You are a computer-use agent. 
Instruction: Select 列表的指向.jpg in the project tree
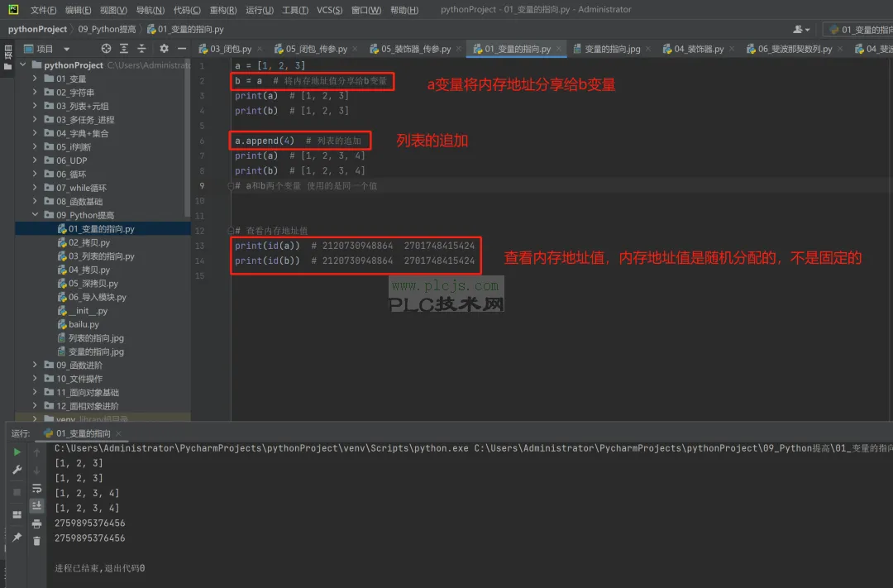96,338
